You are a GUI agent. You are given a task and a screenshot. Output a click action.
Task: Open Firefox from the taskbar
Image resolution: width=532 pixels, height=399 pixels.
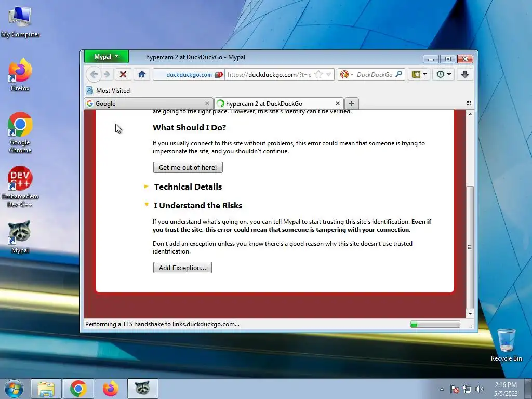(111, 389)
